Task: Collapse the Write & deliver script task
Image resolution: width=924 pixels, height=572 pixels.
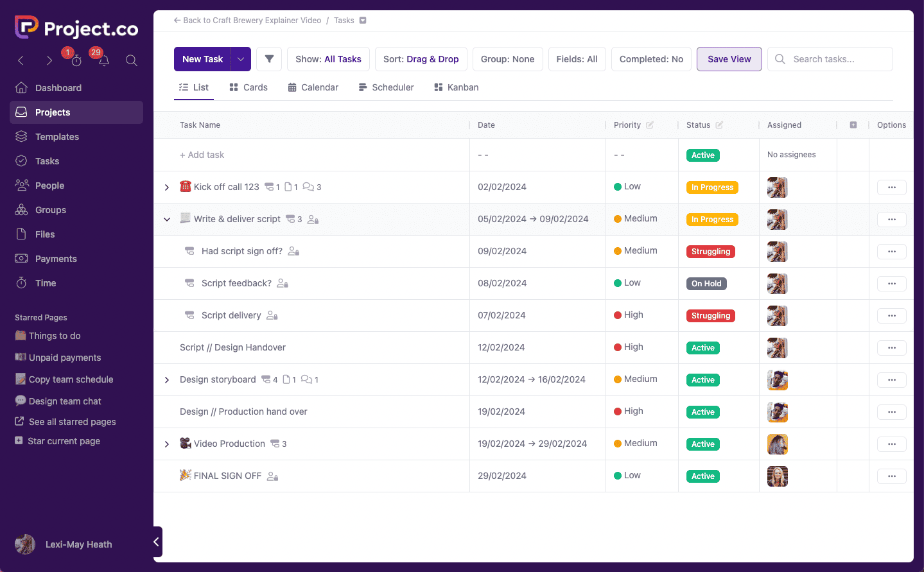Action: pos(167,219)
